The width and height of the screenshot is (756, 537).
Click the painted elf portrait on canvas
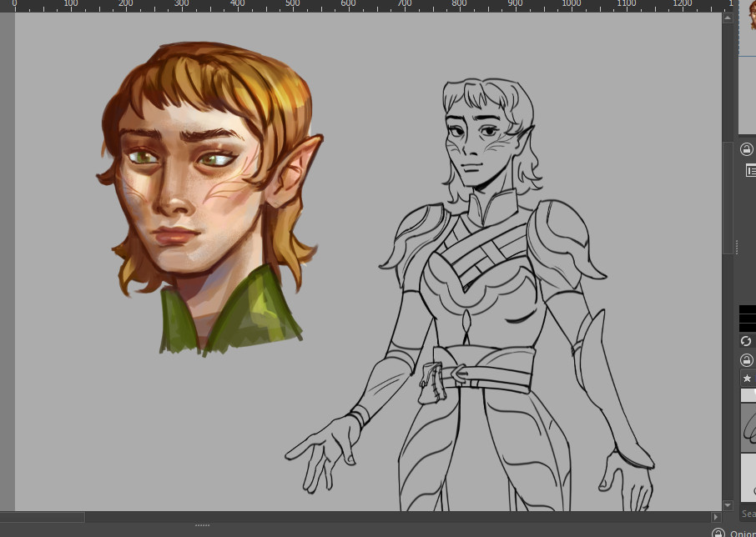pos(209,198)
